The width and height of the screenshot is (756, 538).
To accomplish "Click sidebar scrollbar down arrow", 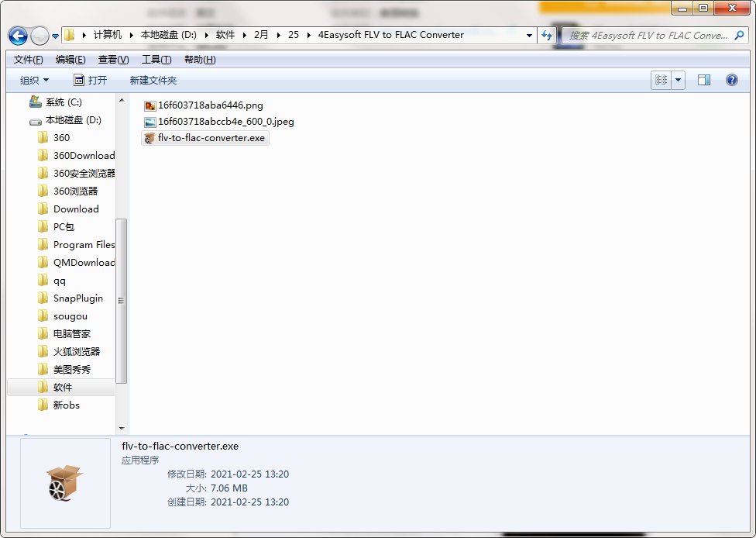I will coord(122,428).
